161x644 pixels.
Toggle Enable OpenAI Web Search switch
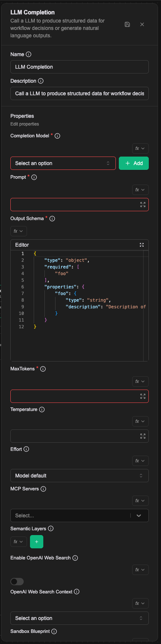pyautogui.click(x=17, y=582)
